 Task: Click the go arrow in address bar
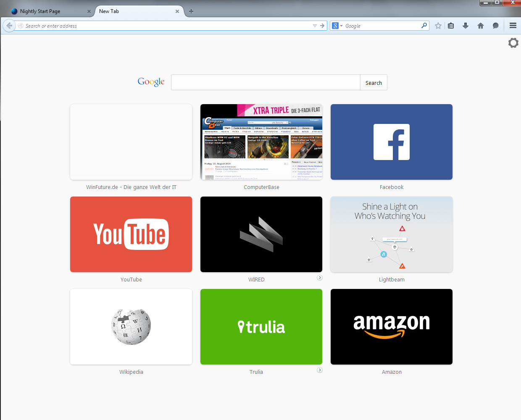click(322, 26)
